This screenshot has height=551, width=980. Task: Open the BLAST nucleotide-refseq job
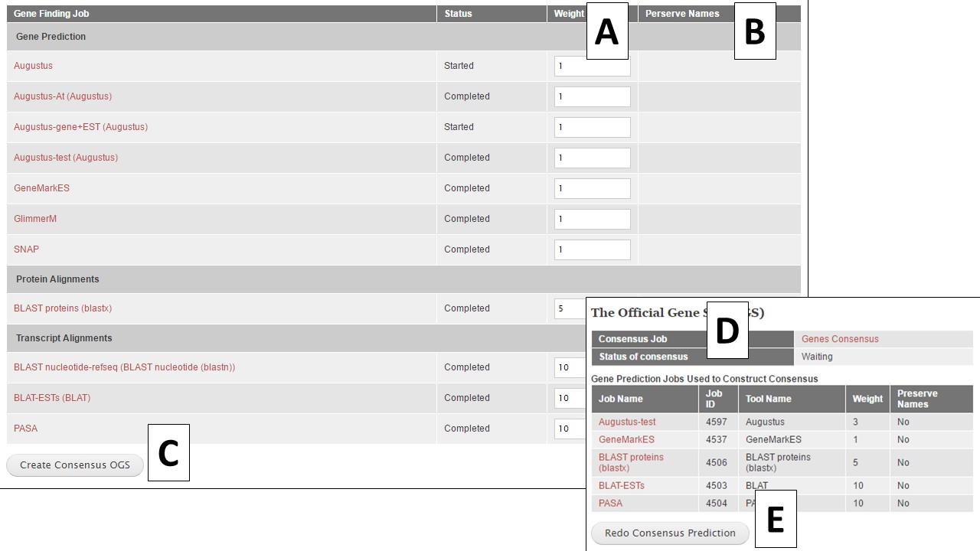click(126, 367)
